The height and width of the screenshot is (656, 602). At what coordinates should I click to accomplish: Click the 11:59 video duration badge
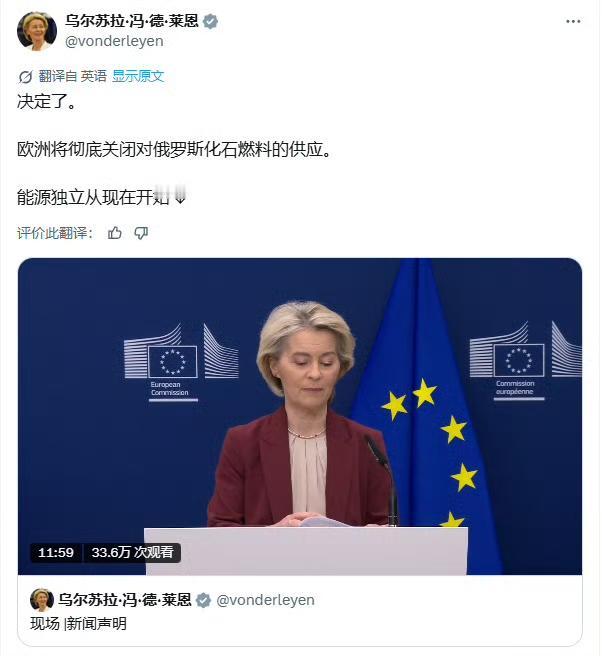pyautogui.click(x=56, y=553)
